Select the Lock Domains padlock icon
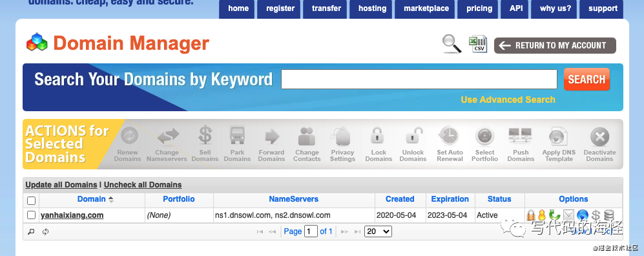Screen dimensions: 644x256 point(377,136)
